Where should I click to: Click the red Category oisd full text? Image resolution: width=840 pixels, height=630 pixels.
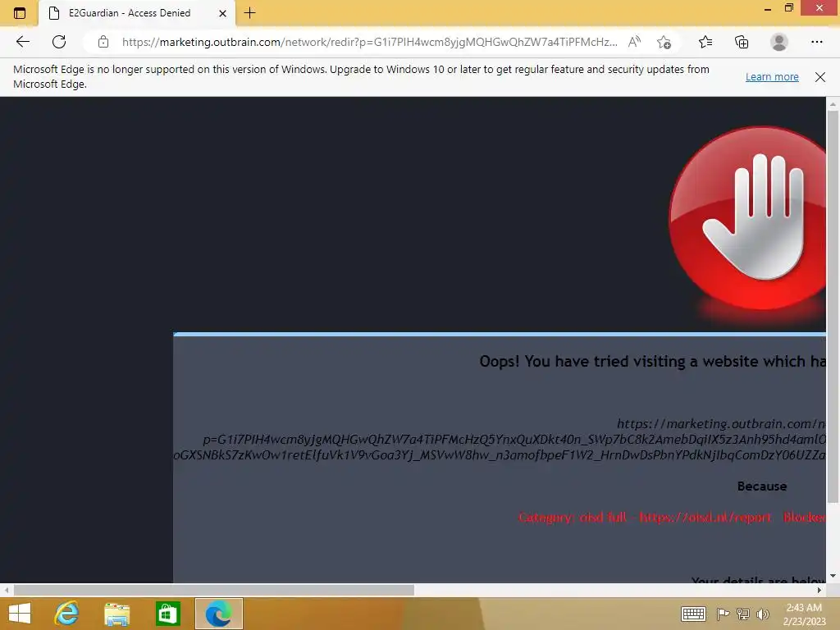coord(673,518)
